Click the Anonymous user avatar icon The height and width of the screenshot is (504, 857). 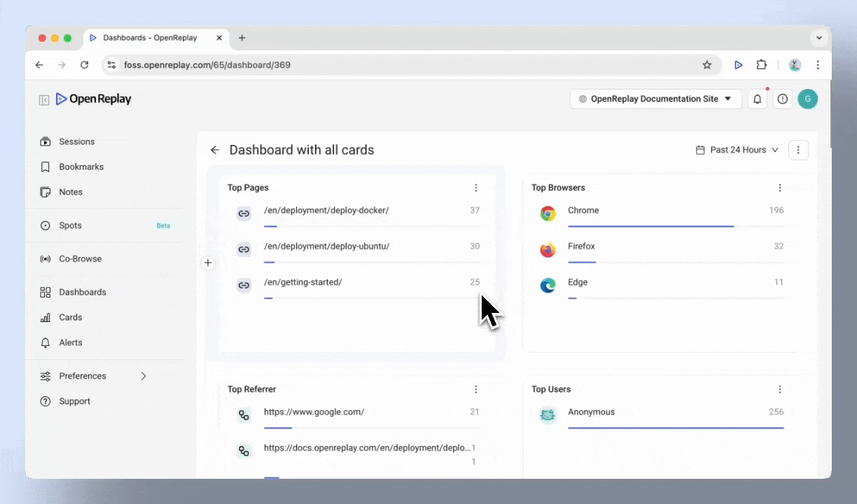coord(548,415)
